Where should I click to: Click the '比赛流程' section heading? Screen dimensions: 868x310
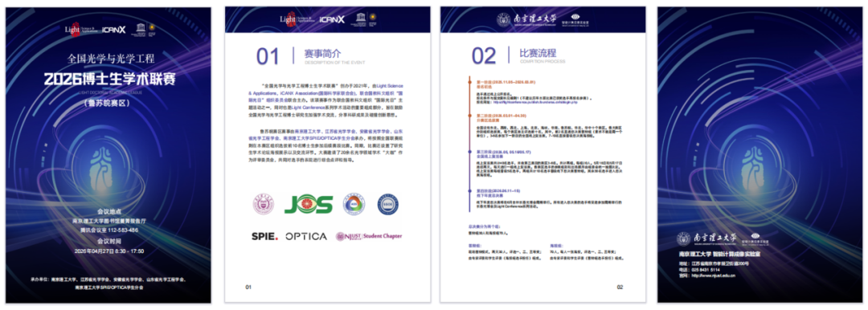538,53
